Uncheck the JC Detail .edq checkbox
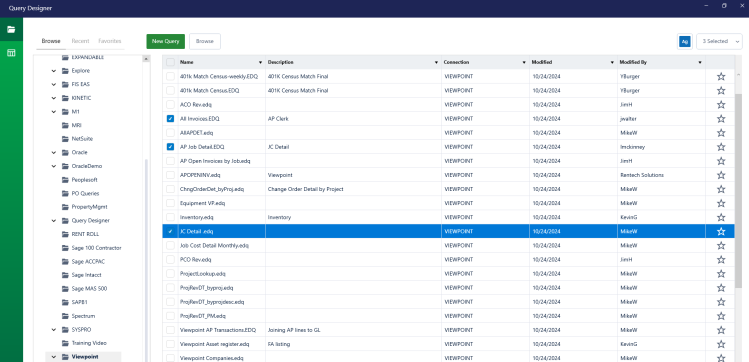 coord(170,232)
